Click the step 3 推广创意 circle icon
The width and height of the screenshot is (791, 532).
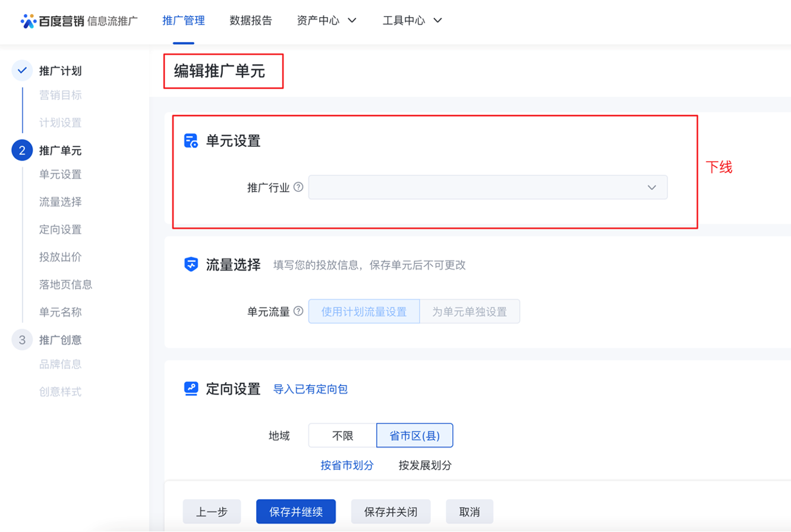coord(22,340)
